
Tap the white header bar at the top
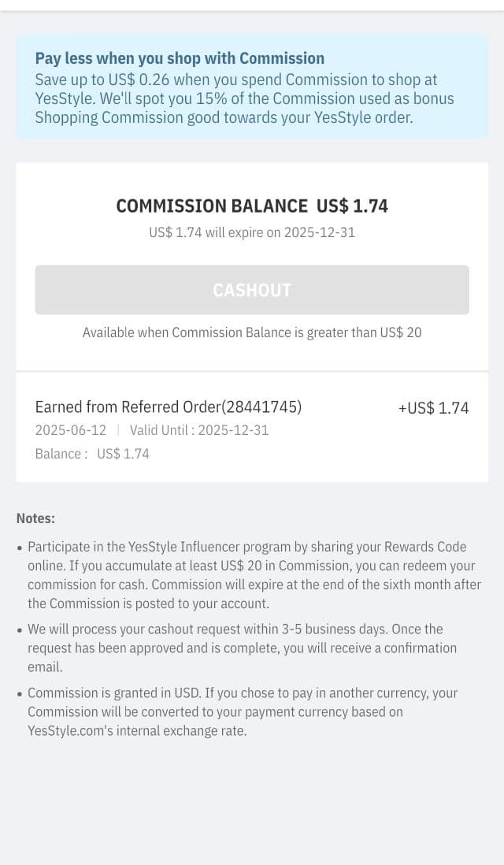[x=252, y=5]
